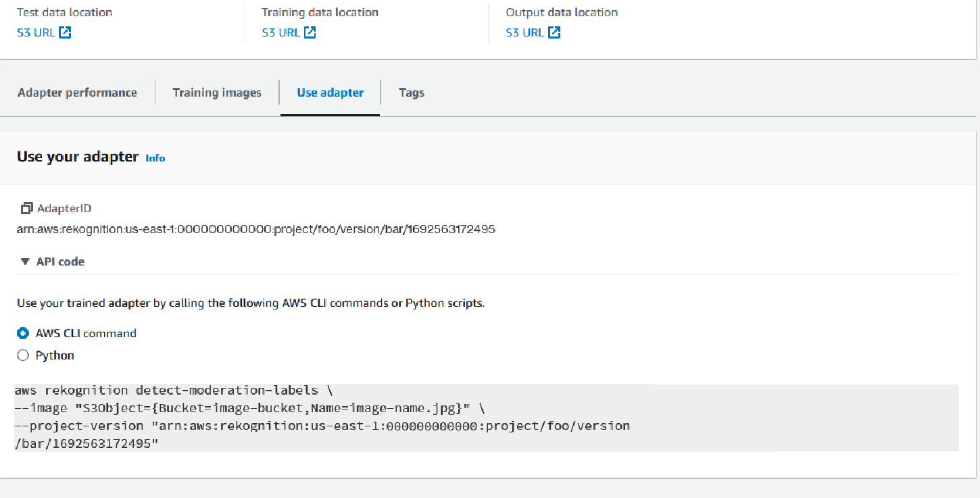View the Tags tab
The image size is (980, 498).
[412, 93]
